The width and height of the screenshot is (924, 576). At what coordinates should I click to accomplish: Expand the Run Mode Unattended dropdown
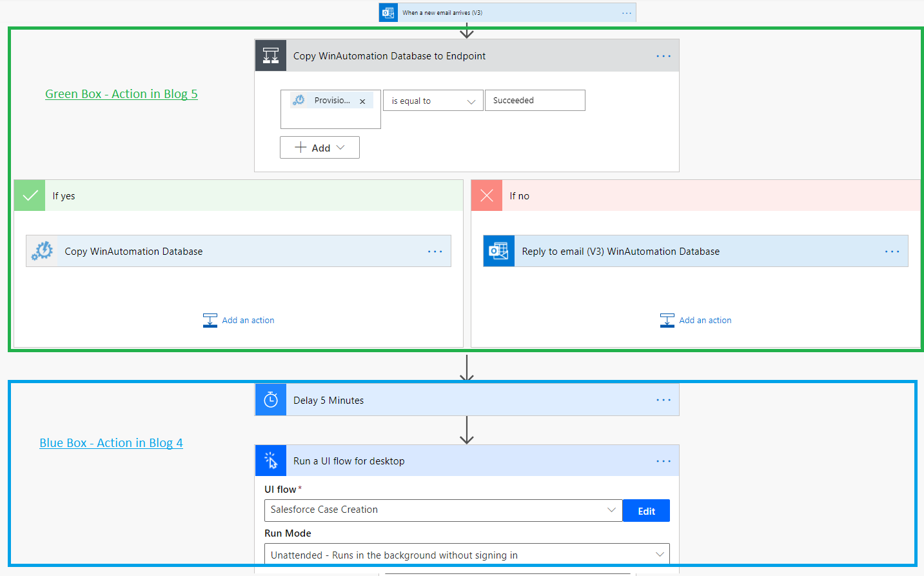tap(466, 555)
